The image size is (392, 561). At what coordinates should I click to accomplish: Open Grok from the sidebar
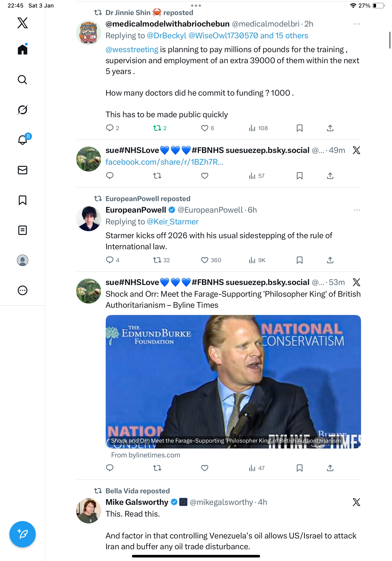(x=23, y=110)
